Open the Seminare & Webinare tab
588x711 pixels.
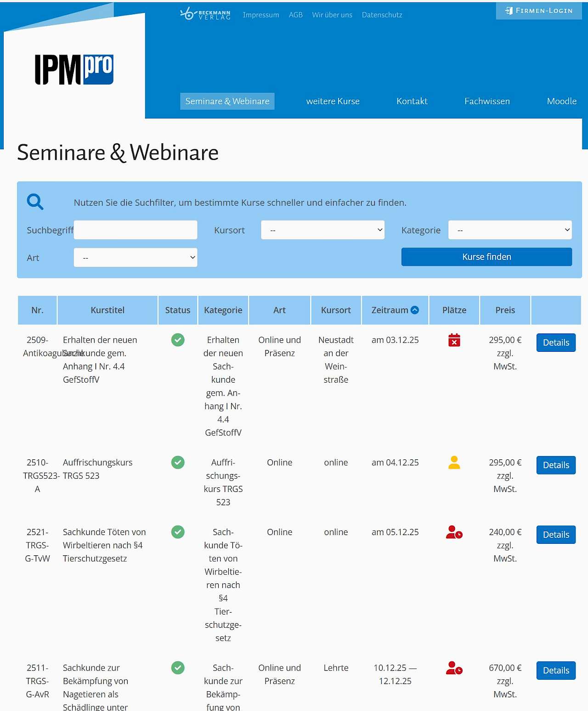227,101
